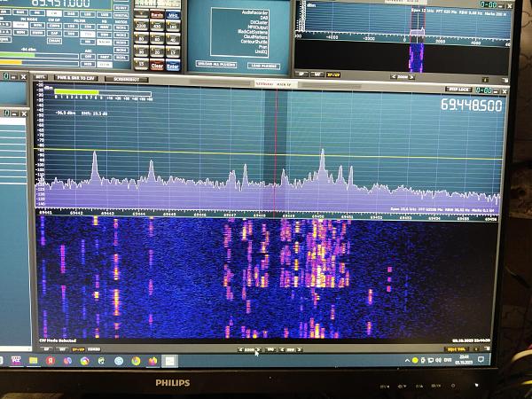Click the 69448500 frequency readout
This screenshot has height=399, width=532.
tap(471, 105)
